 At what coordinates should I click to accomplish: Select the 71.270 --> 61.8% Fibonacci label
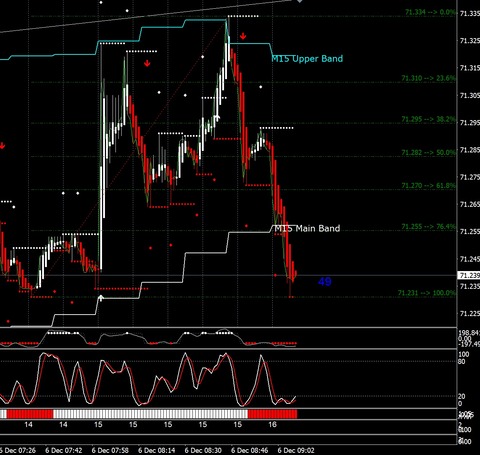[x=428, y=185]
